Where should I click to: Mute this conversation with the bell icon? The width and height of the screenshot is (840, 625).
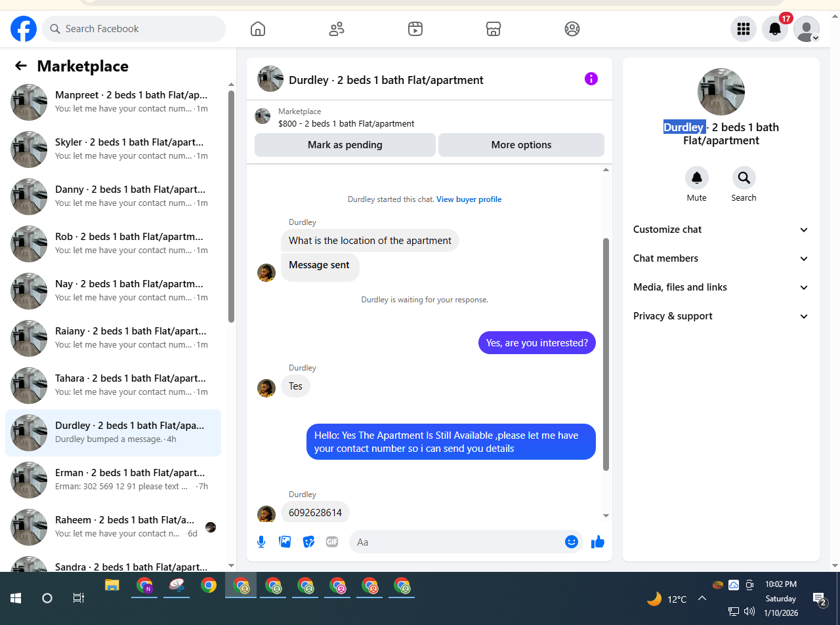(x=697, y=178)
